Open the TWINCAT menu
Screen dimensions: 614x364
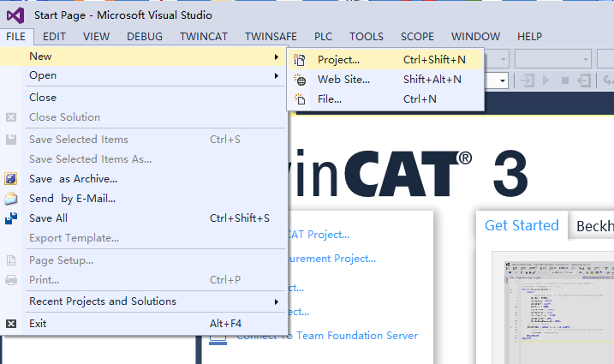(x=204, y=37)
